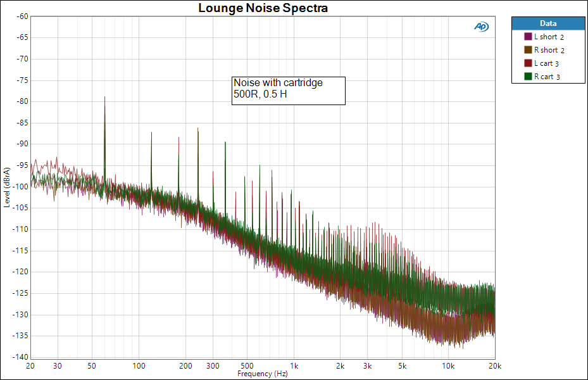Click the 20 tick on the frequency axis
This screenshot has width=588, height=380.
30,365
